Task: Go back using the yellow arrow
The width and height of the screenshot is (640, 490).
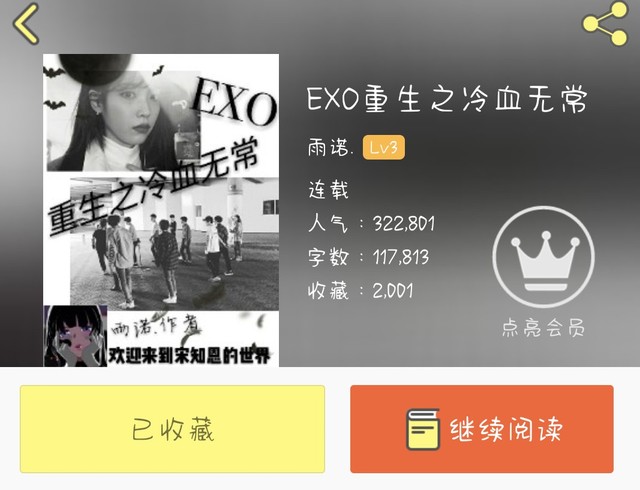Action: click(x=26, y=24)
